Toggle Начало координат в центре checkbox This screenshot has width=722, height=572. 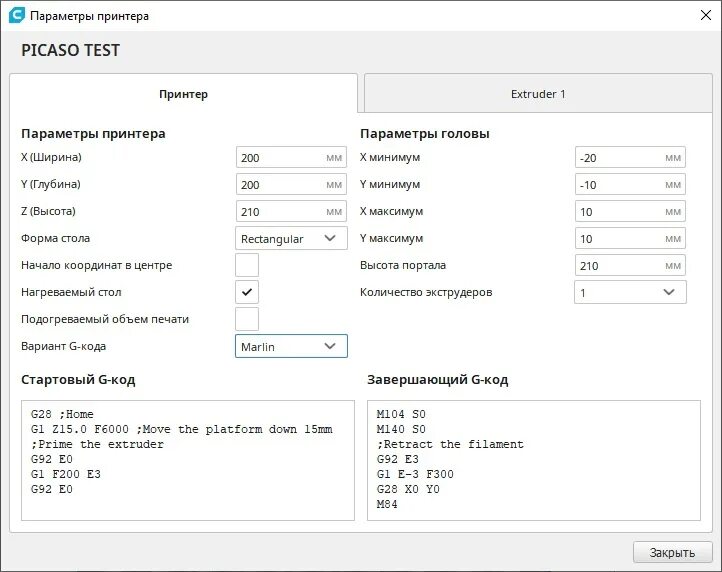(x=247, y=265)
